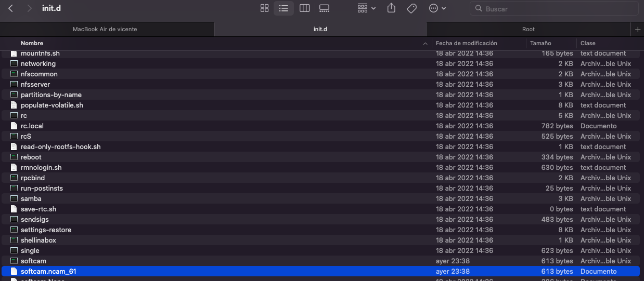
Task: Switch to gallery view
Action: click(325, 8)
